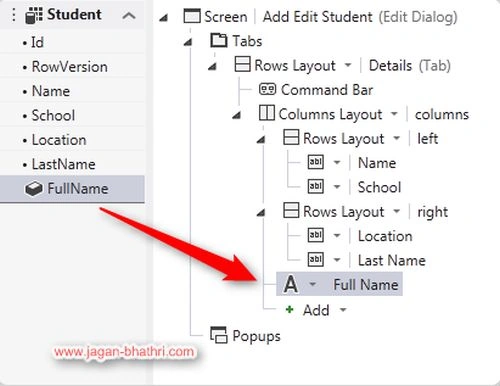The height and width of the screenshot is (386, 500).
Task: Select the School control in tree
Action: pyautogui.click(x=379, y=187)
